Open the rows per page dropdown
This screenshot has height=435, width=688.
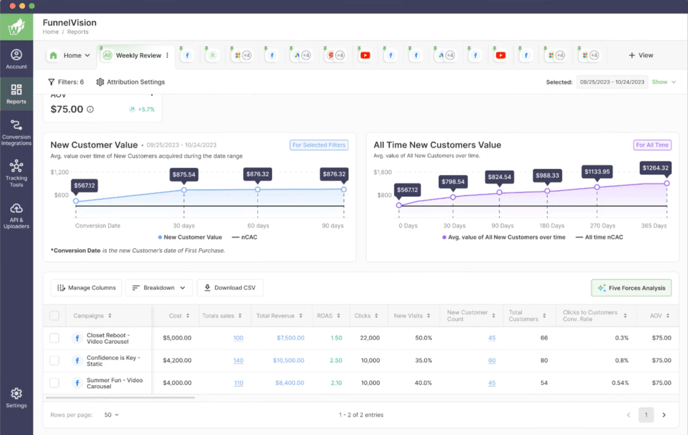(109, 414)
